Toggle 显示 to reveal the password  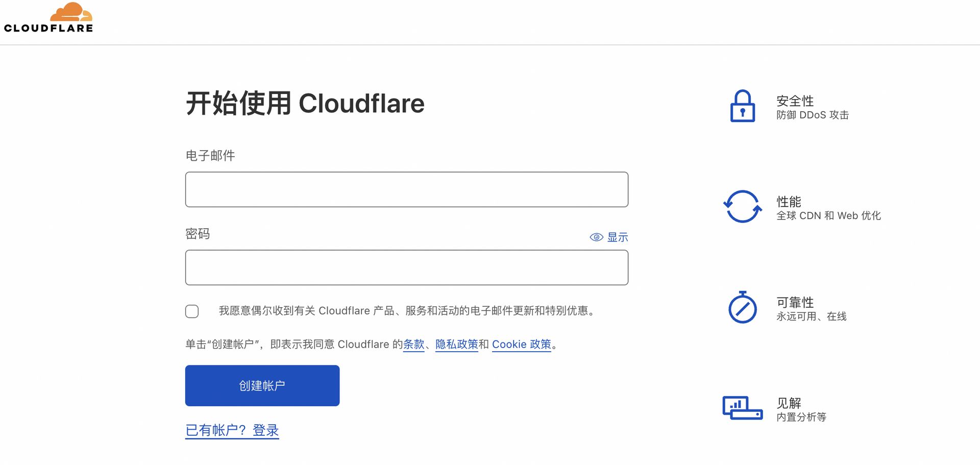pyautogui.click(x=617, y=237)
